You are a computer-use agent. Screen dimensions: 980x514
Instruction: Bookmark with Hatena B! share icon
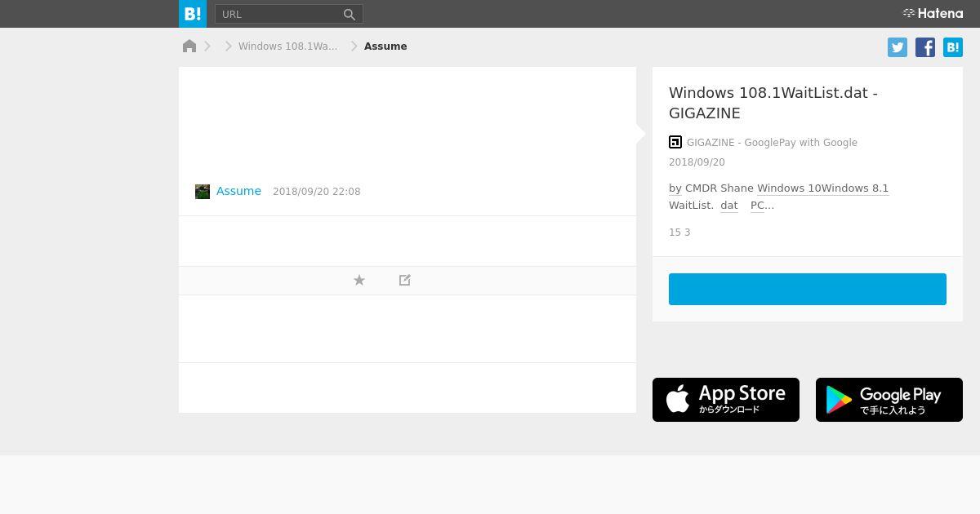coord(953,47)
